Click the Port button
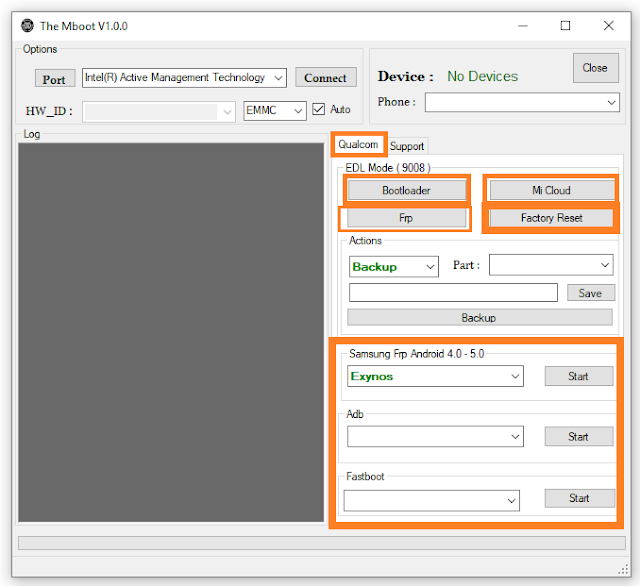The height and width of the screenshot is (586, 640). coord(55,79)
